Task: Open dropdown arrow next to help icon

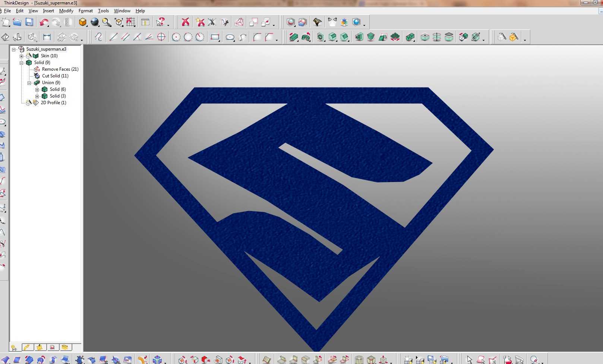Action: (x=168, y=25)
